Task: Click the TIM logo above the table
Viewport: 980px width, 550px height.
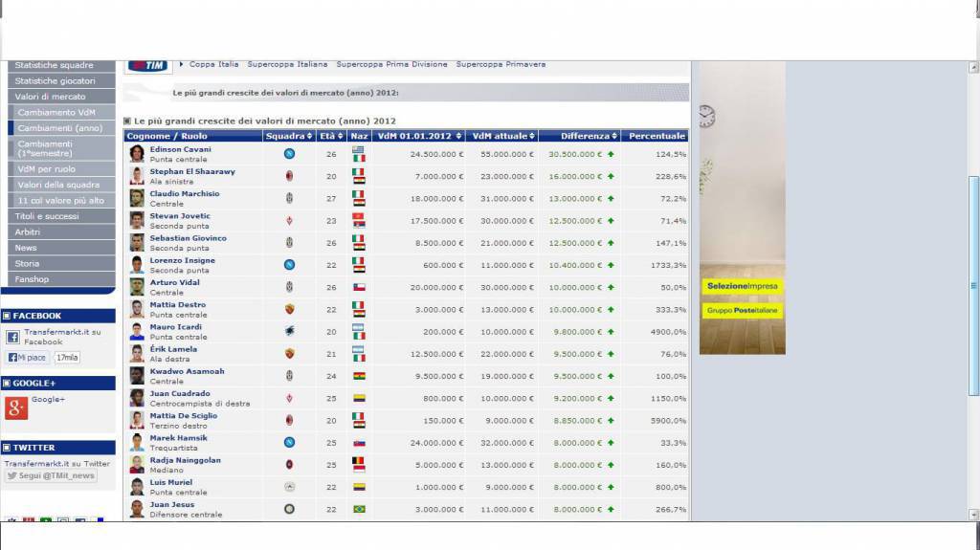Action: 148,65
